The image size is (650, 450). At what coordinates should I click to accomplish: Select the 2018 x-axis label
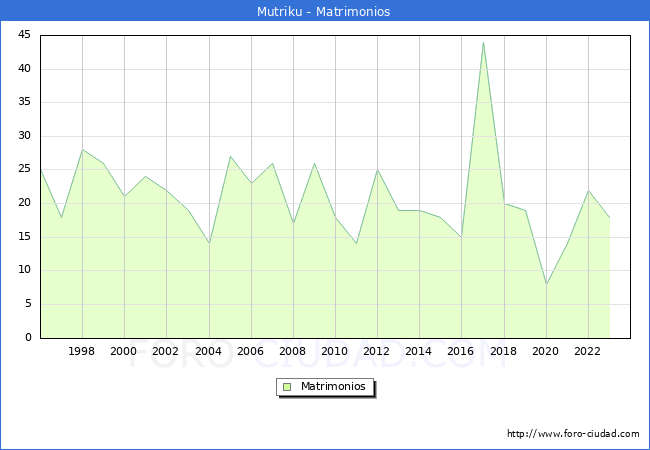click(504, 351)
